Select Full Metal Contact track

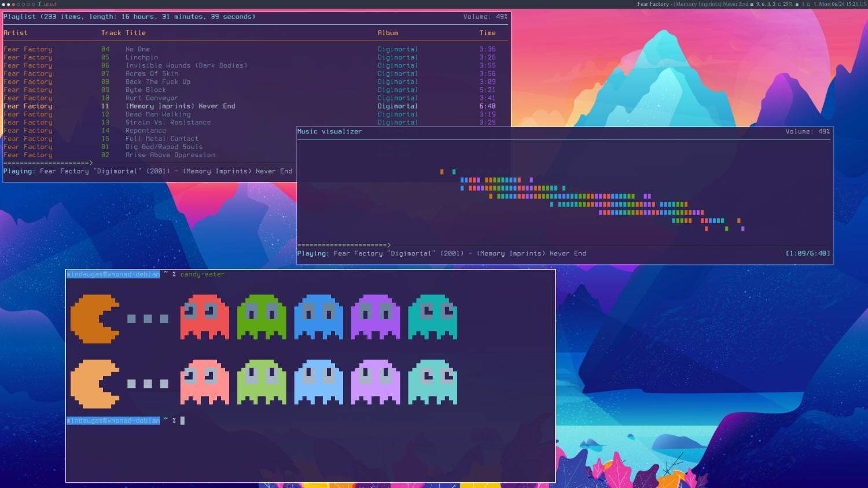point(150,138)
